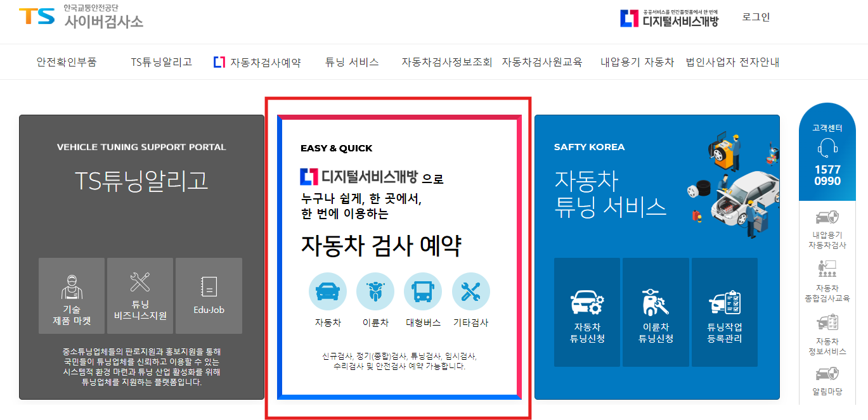Screen dimensions: 868x420
Task: Click the EASY & QUICK label
Action: click(337, 148)
